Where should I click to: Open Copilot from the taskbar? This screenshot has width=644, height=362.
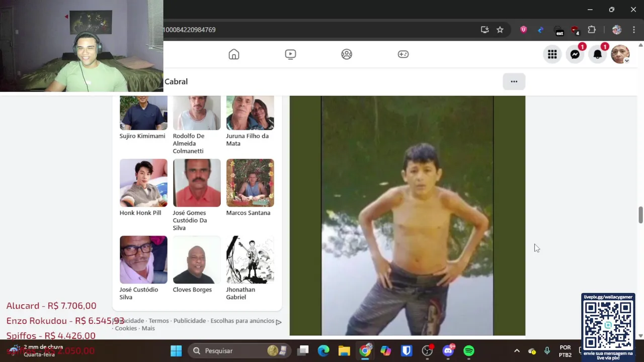point(386,351)
